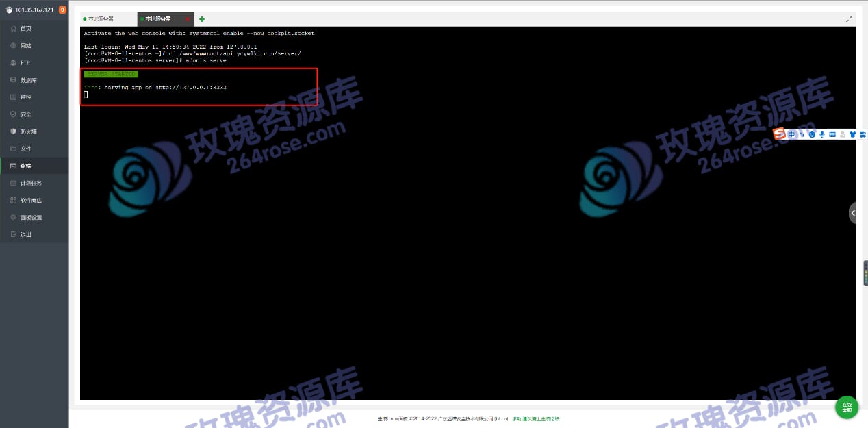
Task: Click the orange notification count badge
Action: tap(62, 10)
